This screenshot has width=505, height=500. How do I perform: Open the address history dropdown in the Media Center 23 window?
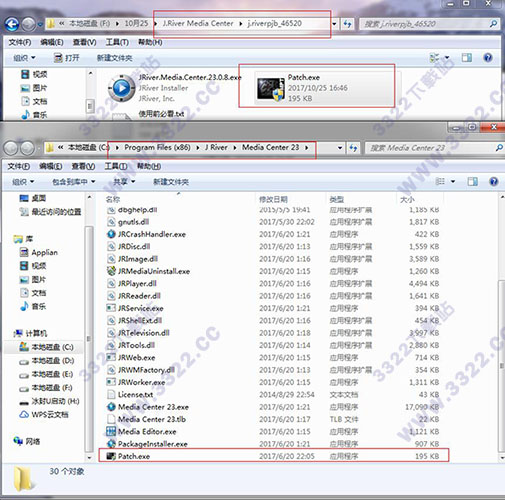pyautogui.click(x=340, y=148)
